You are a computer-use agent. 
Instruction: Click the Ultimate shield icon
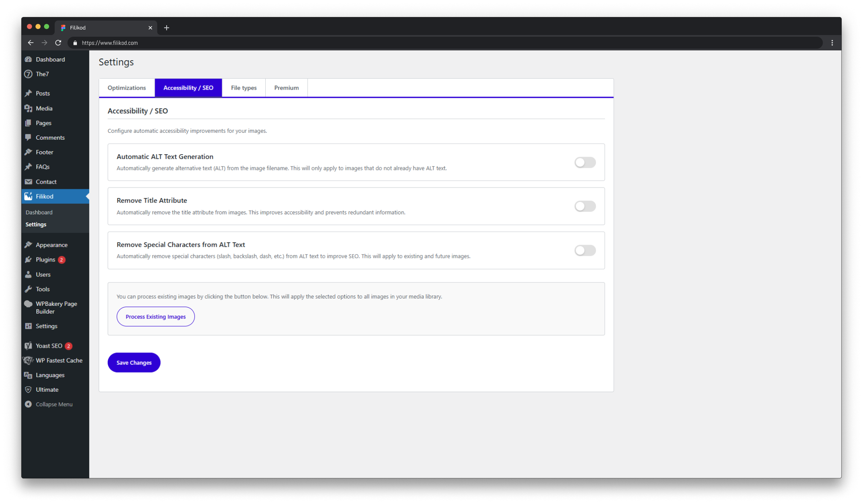coord(28,389)
